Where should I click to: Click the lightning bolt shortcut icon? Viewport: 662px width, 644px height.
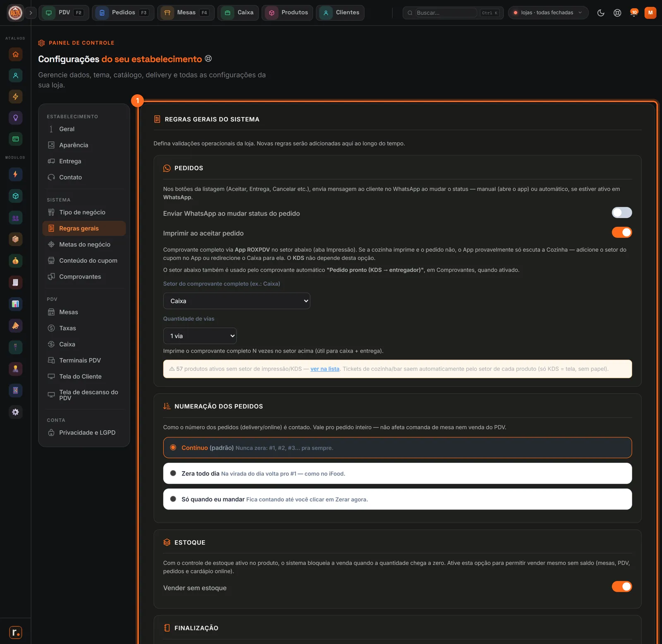15,96
